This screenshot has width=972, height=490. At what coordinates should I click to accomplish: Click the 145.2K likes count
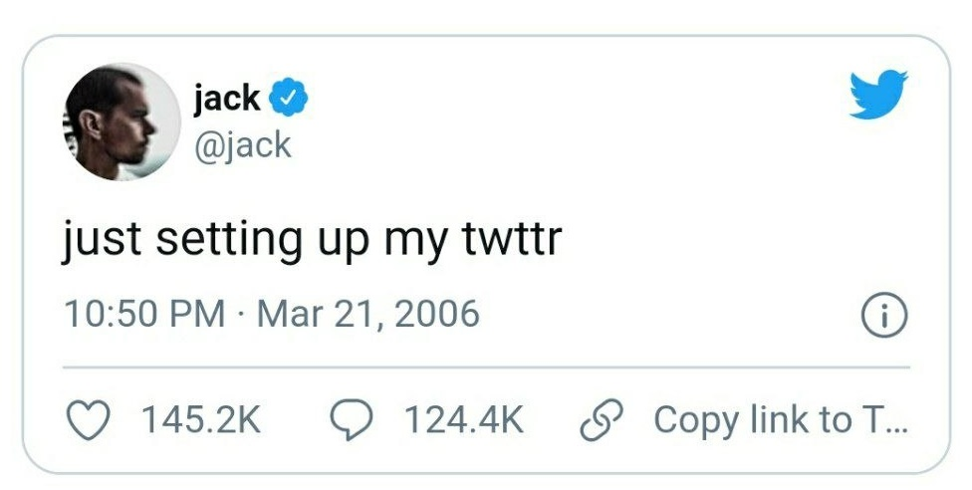[x=200, y=420]
